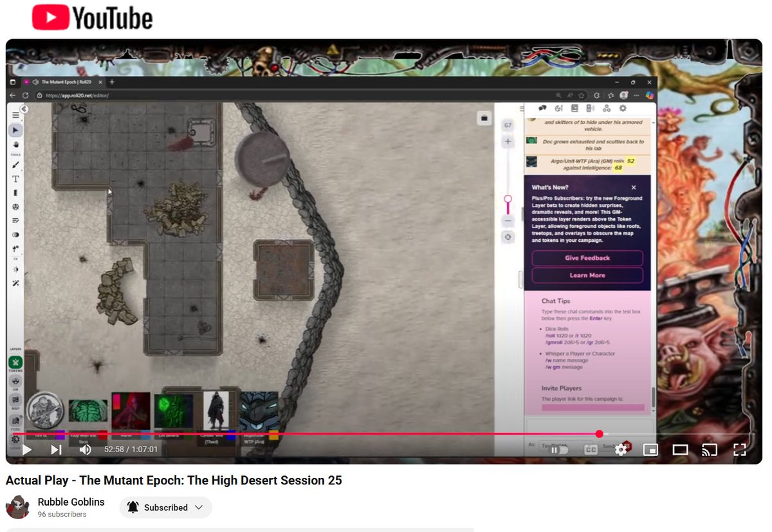
Task: Switch to miniplayer mode
Action: (650, 450)
